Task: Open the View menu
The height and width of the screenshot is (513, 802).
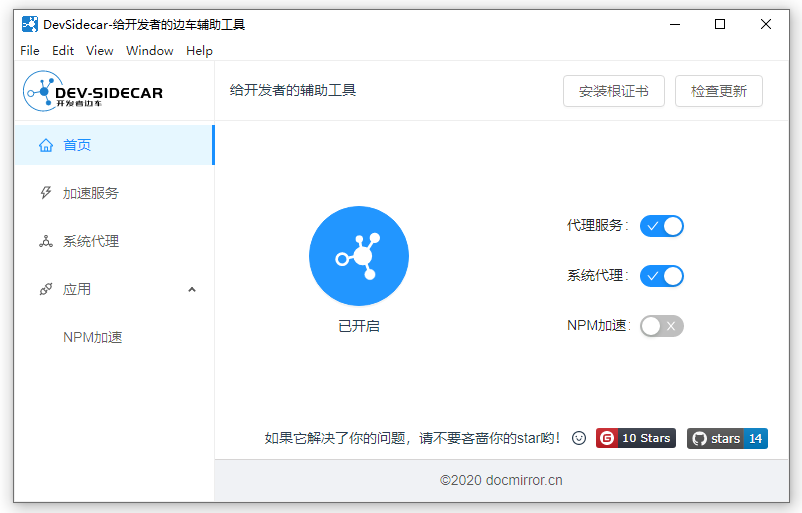Action: pyautogui.click(x=100, y=51)
